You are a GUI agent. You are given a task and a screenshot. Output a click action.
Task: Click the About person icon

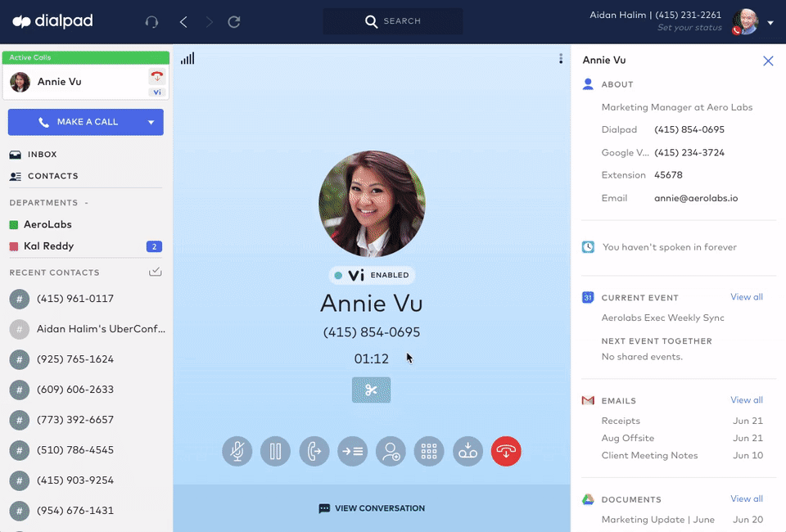point(588,84)
